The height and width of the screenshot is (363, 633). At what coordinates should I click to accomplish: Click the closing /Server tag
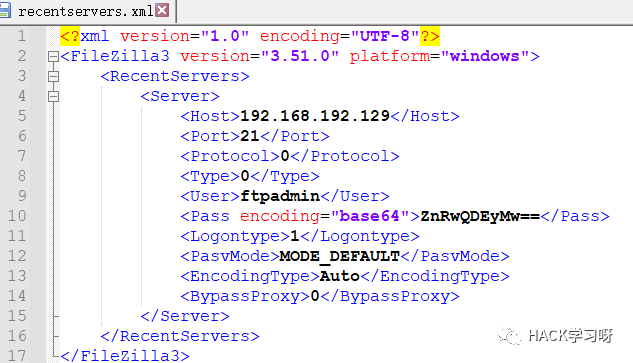pyautogui.click(x=185, y=316)
